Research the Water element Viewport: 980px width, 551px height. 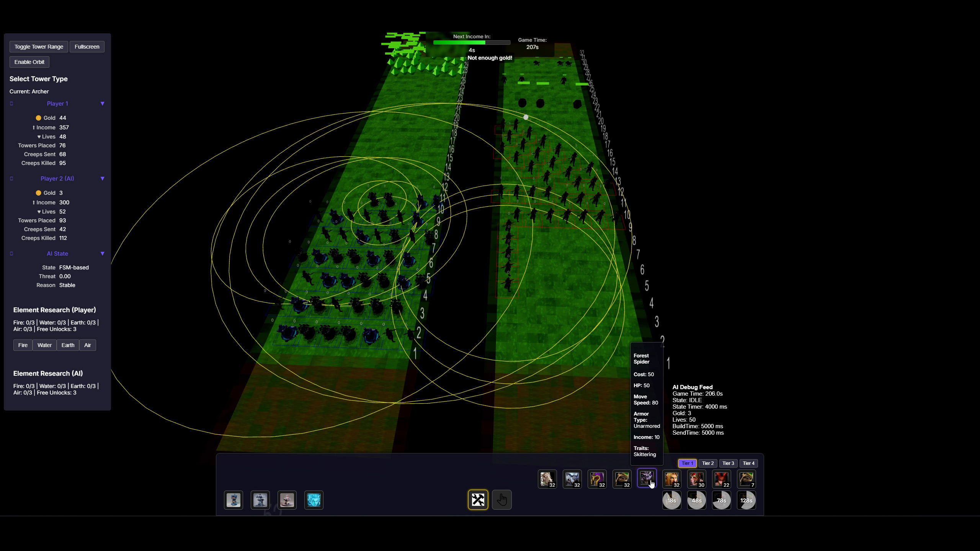pyautogui.click(x=44, y=345)
